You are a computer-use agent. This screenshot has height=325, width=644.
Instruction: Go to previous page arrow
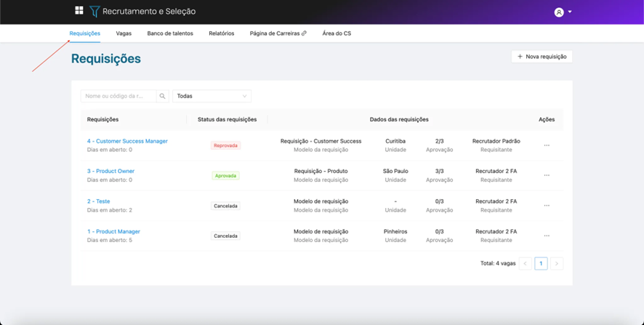click(526, 263)
